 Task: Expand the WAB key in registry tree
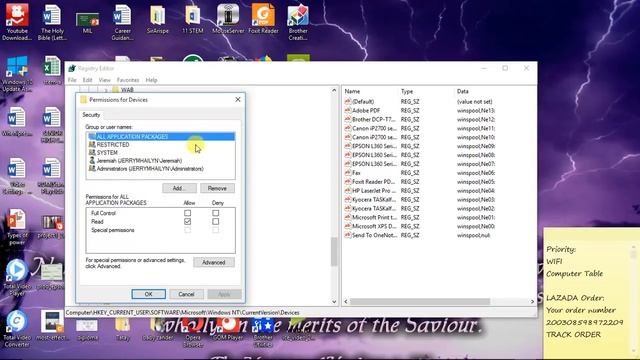coord(106,90)
